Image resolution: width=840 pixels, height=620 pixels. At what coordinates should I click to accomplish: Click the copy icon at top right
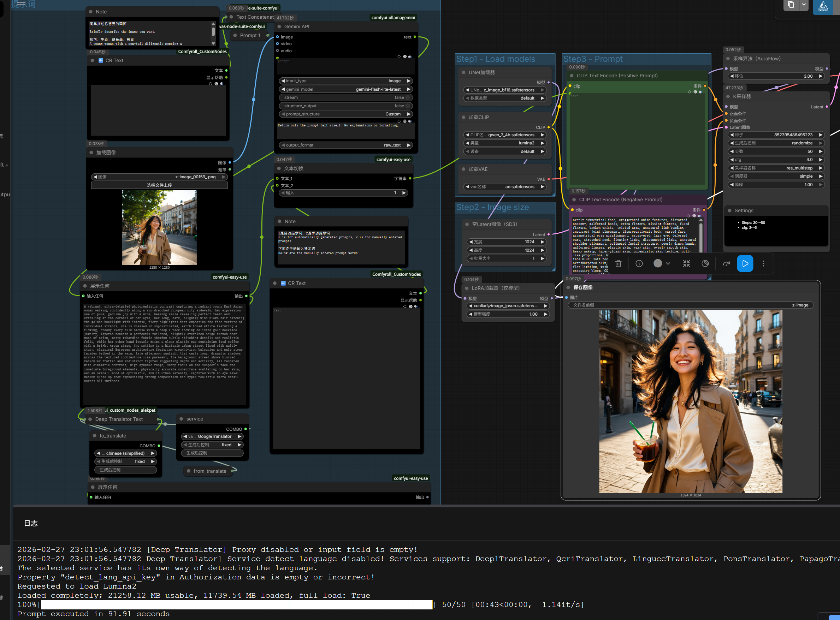(791, 5)
